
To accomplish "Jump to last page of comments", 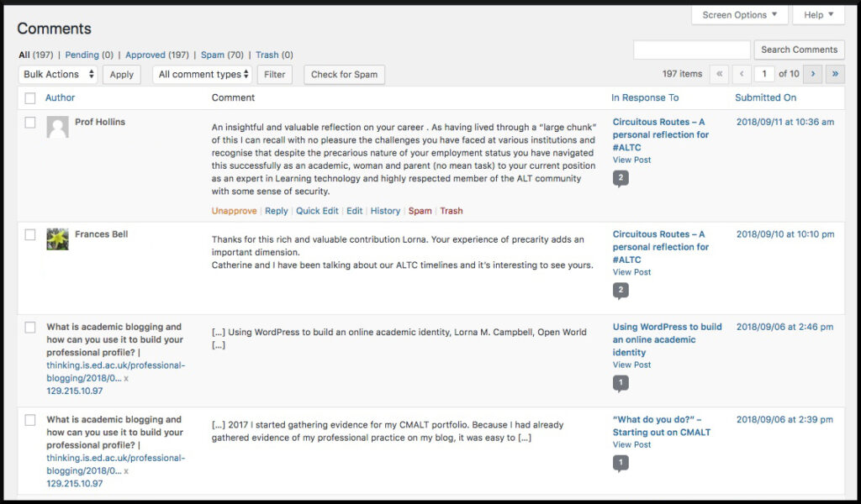I will [835, 74].
